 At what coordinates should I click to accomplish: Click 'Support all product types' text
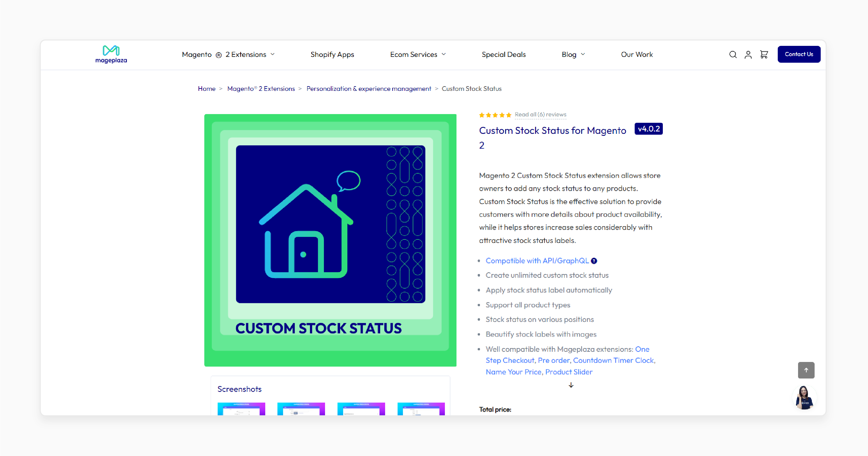pyautogui.click(x=528, y=305)
